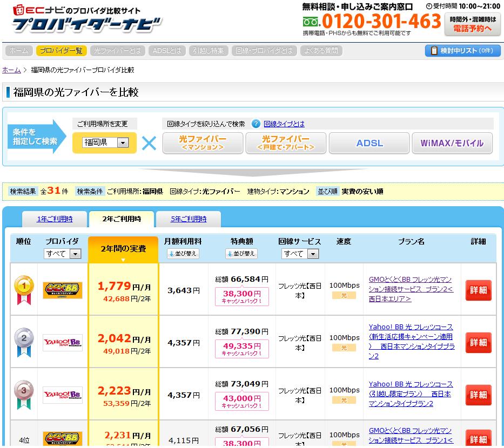Click the 2,223円/月 price in rank 3 row
The height and width of the screenshot is (448, 504).
124,390
